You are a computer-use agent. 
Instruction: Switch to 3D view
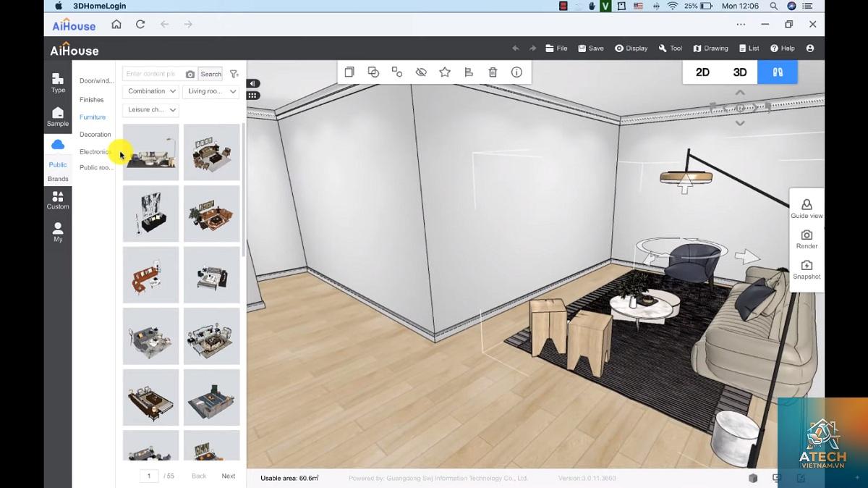click(739, 72)
